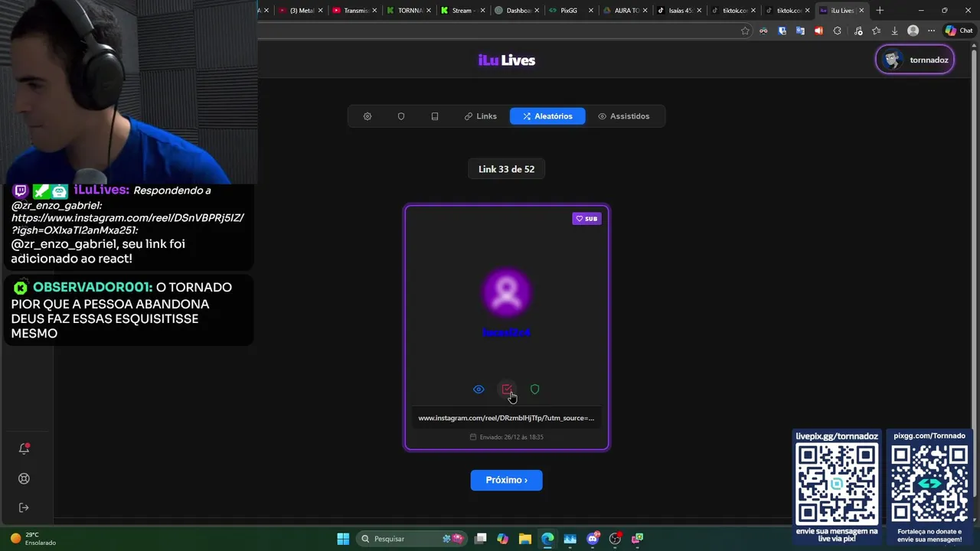Screen dimensions: 980x551
Task: Open the browser profile avatar icon
Action: (x=913, y=31)
